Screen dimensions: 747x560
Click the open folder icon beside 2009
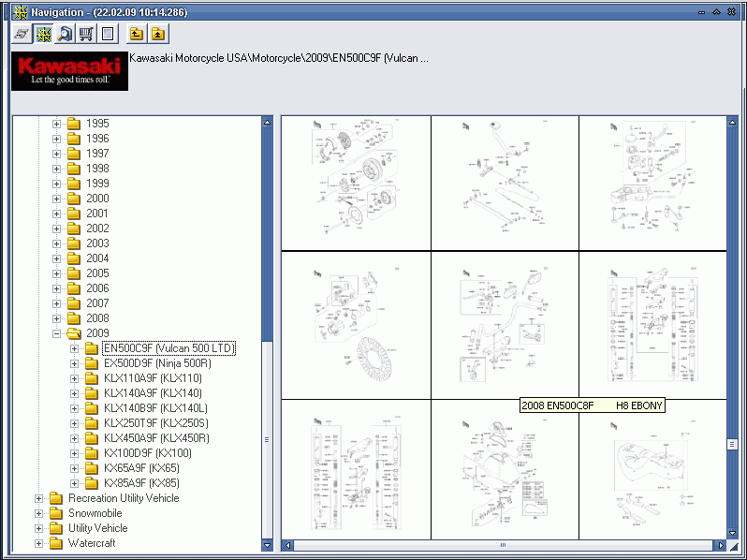tap(74, 333)
